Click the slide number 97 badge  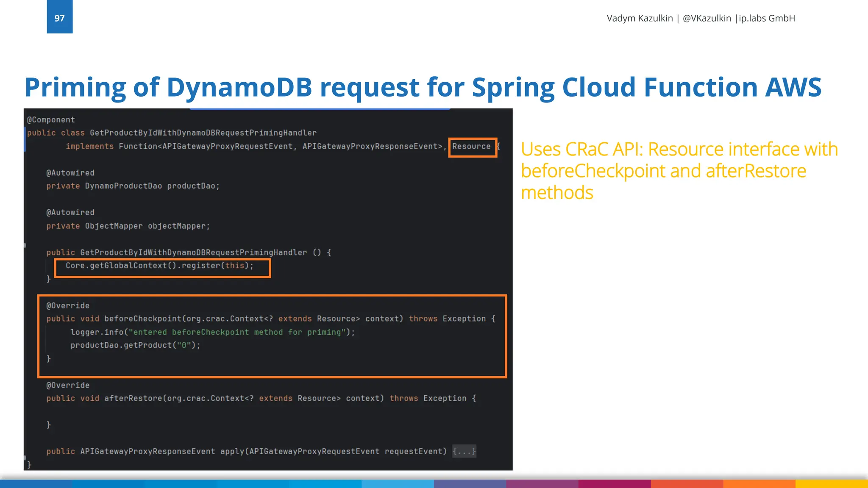point(60,17)
